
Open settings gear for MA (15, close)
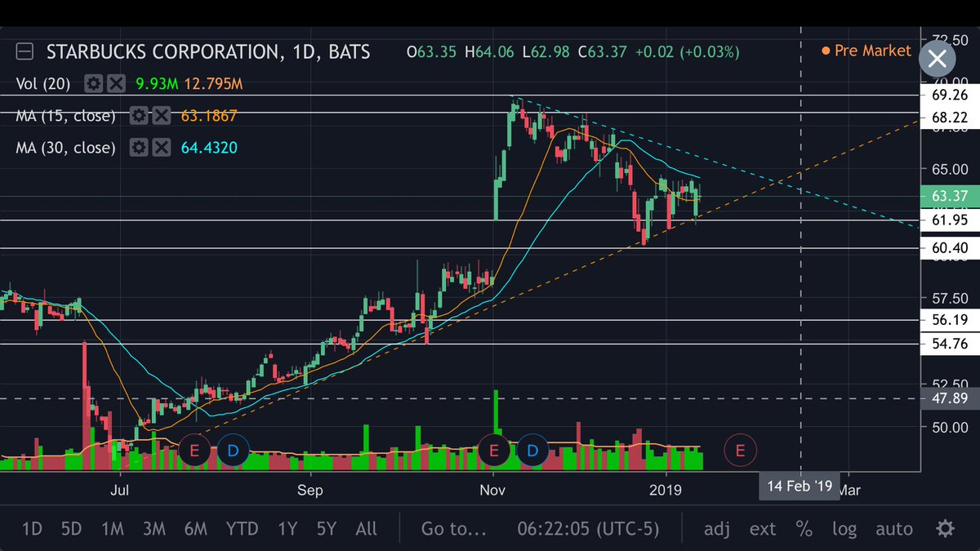(139, 116)
